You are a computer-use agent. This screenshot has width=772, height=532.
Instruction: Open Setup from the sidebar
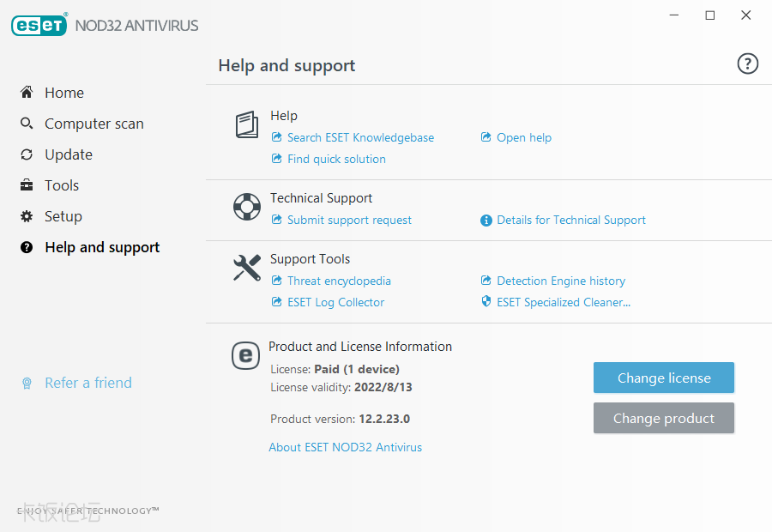[x=63, y=216]
